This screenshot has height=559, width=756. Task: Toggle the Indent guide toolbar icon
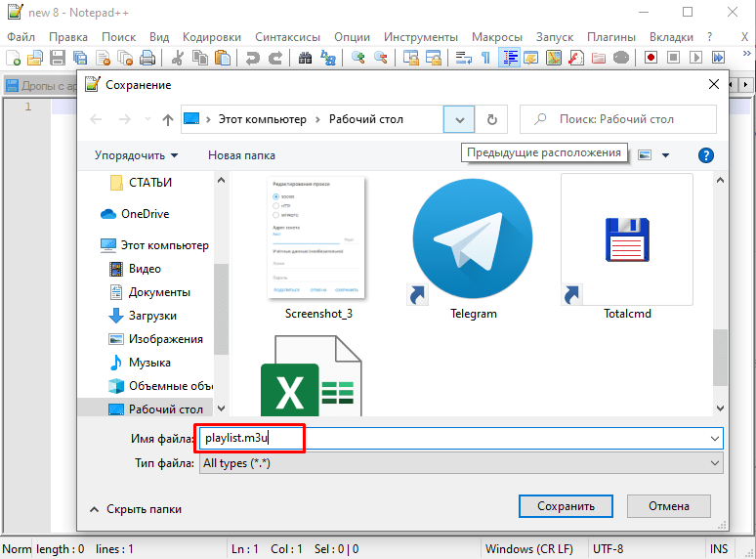coord(509,58)
